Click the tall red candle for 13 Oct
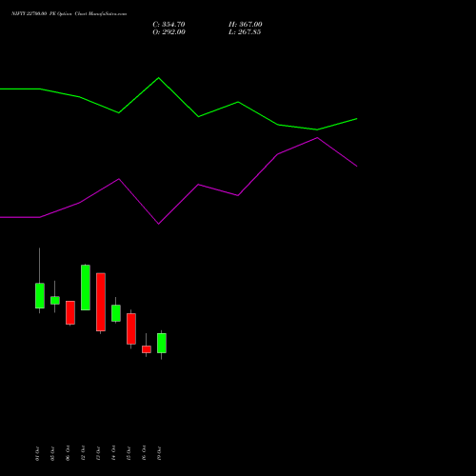The width and height of the screenshot is (476, 476). pyautogui.click(x=101, y=302)
